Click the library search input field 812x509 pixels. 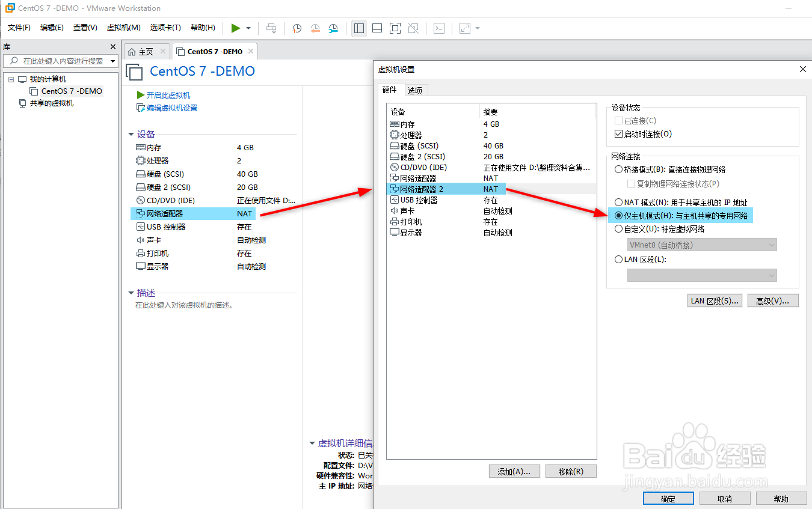tap(60, 61)
